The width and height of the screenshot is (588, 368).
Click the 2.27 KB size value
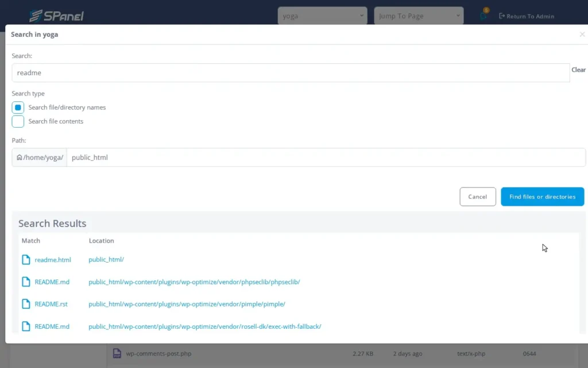pos(363,354)
